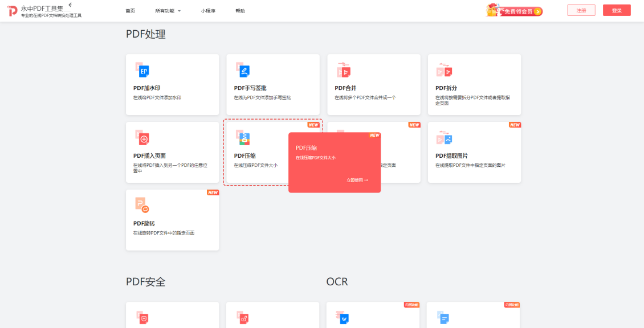Open the PDF提取图片 picture icon
The height and width of the screenshot is (328, 644).
point(445,138)
